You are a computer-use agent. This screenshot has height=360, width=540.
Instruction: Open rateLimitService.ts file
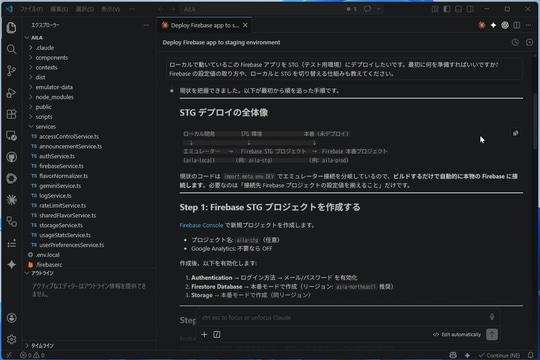pyautogui.click(x=62, y=205)
